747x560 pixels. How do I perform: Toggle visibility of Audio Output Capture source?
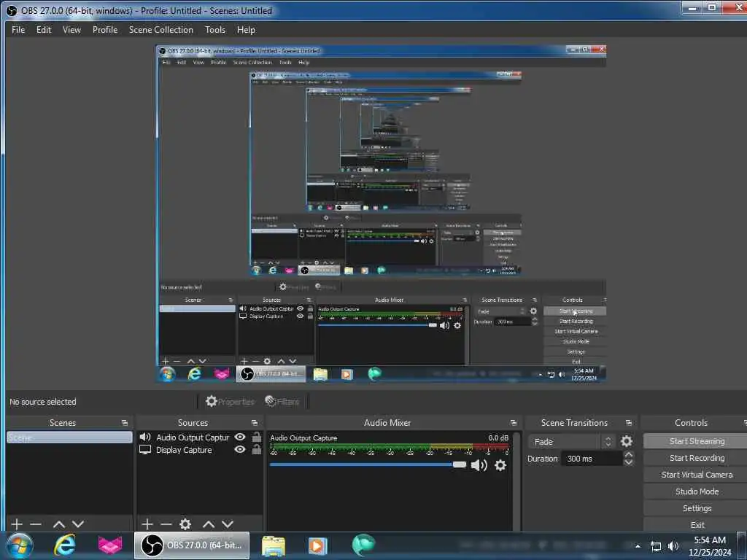coord(240,437)
